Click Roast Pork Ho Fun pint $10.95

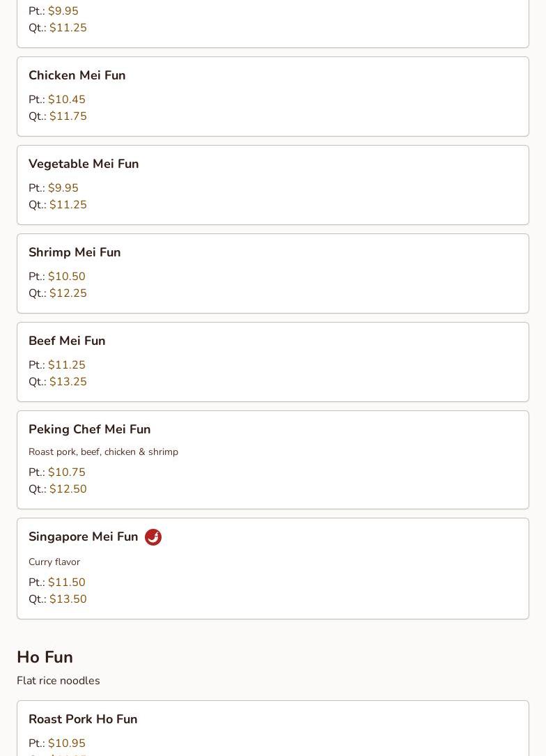[67, 743]
